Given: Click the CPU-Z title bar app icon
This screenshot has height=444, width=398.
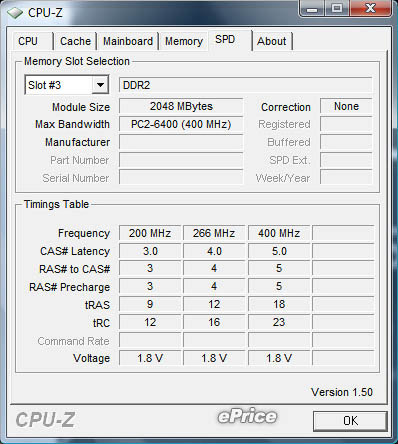Looking at the screenshot, I should pos(15,13).
